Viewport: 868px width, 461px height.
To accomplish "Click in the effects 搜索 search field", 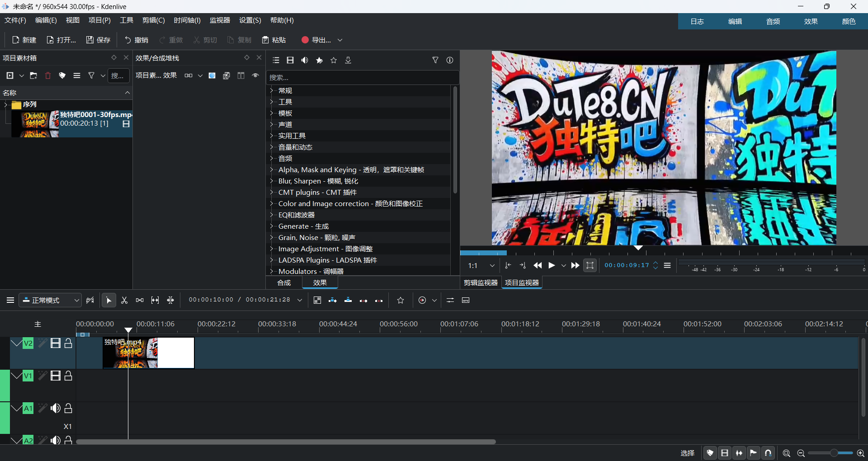I will tap(362, 77).
